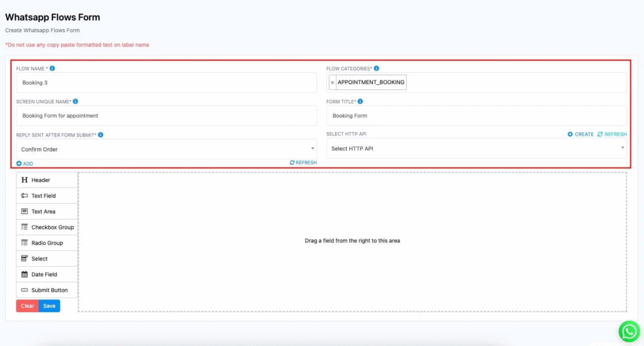Select the Radio Group label
644x346 pixels.
coord(47,243)
